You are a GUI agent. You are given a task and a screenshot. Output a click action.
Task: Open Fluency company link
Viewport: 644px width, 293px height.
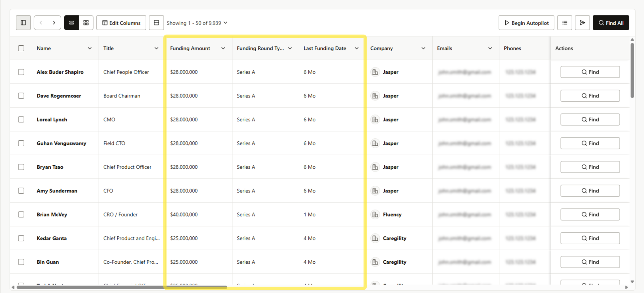(x=392, y=215)
